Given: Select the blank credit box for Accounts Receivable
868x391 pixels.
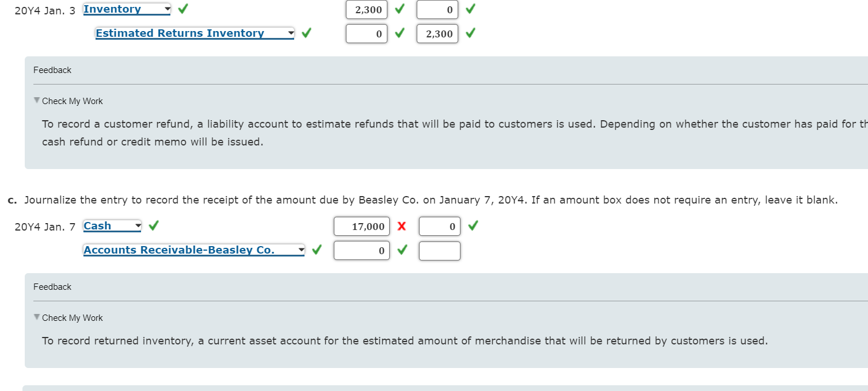Looking at the screenshot, I should click(439, 251).
